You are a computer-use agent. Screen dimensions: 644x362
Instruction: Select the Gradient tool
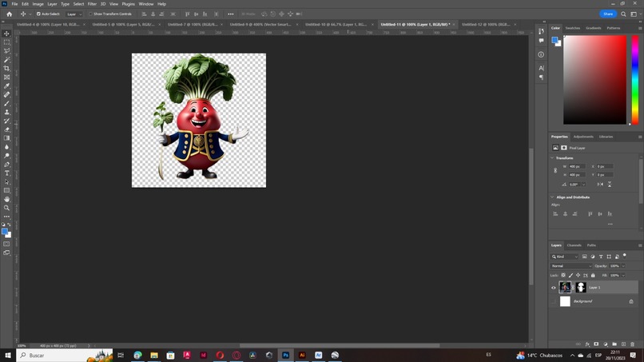[x=6, y=138]
